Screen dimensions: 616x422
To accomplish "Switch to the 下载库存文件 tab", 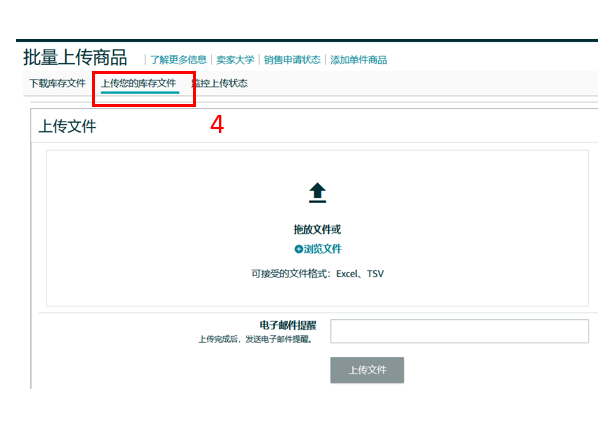I will [x=57, y=83].
